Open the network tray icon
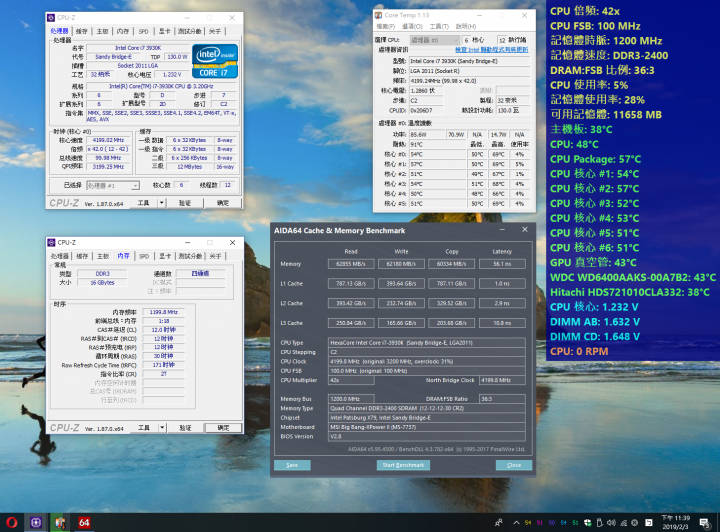 coord(623,522)
